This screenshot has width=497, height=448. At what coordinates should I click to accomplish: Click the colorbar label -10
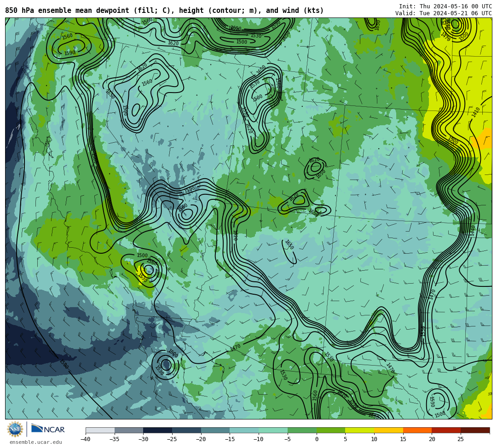[259, 439]
